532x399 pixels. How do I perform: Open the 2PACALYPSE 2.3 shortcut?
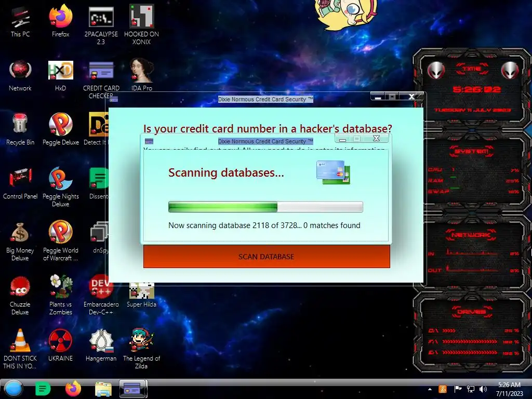[x=101, y=24]
